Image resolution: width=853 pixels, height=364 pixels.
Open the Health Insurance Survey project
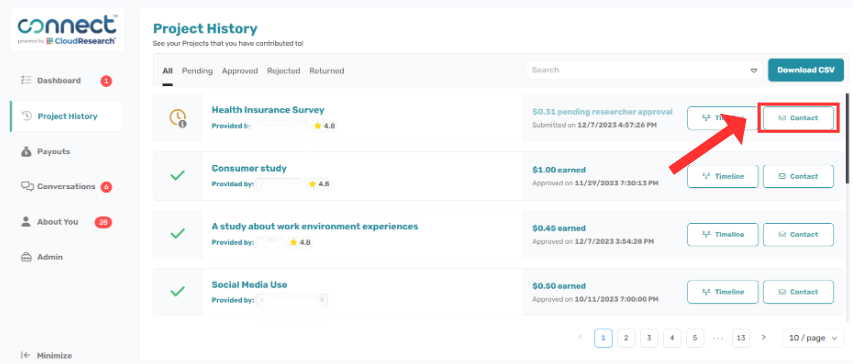[268, 110]
